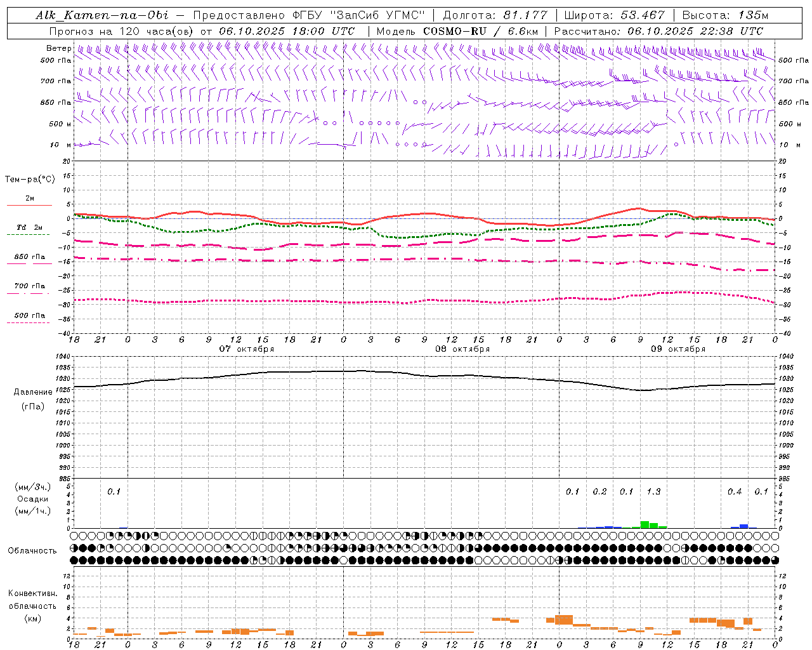Click the "0.4" precipitation amount value
This screenshot has height=650, width=812.
[735, 492]
